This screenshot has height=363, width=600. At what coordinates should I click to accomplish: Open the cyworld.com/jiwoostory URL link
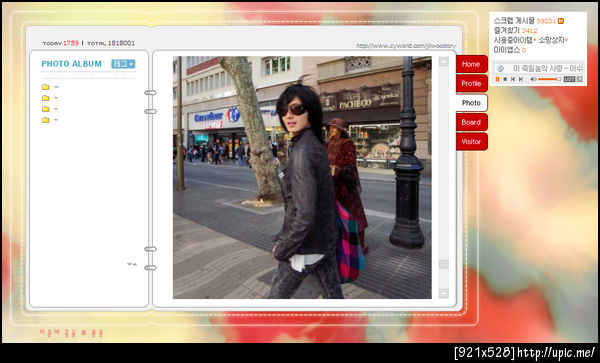pyautogui.click(x=406, y=46)
